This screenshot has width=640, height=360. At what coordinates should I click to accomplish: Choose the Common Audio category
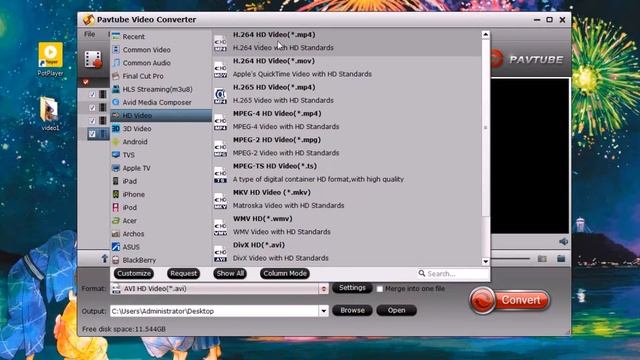[x=161, y=63]
